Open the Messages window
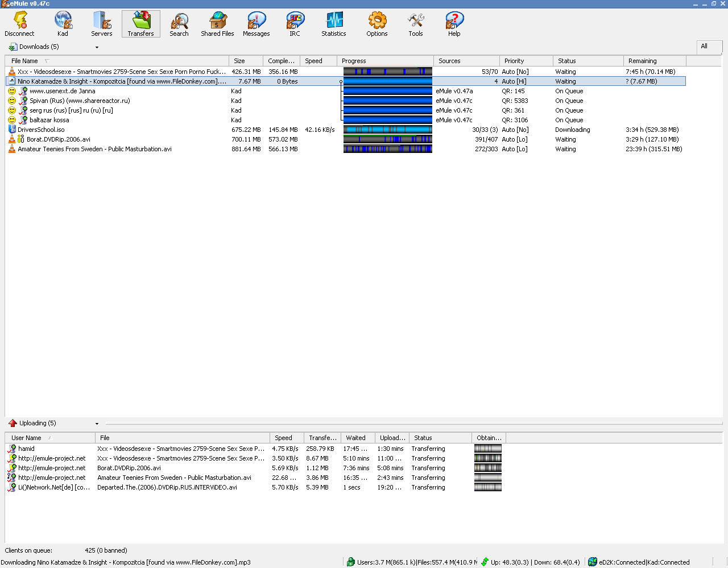 257,24
